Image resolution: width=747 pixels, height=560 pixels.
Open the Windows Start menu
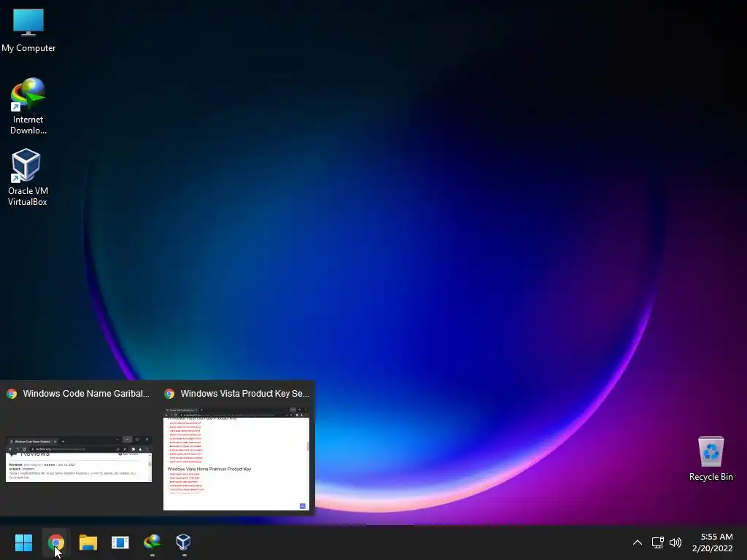pos(23,542)
